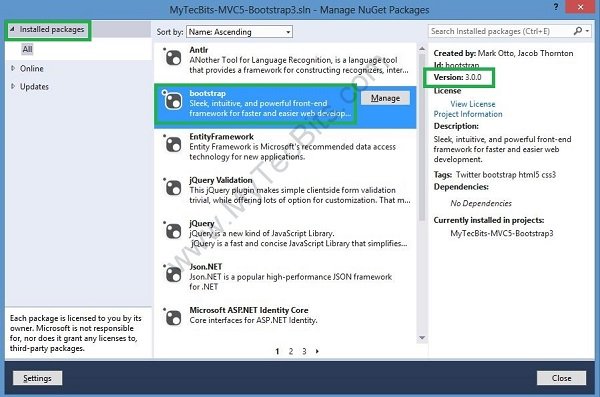
Task: Open the search options dropdown arrow
Action: [587, 31]
